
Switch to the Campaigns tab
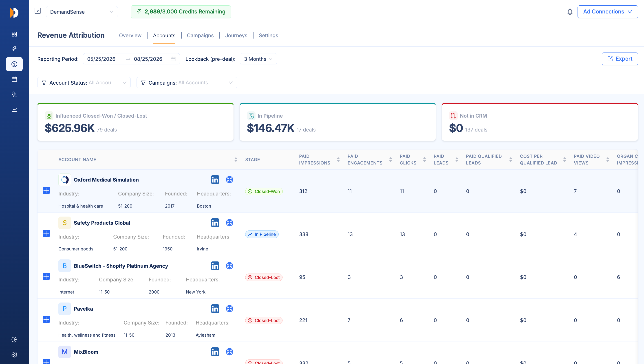coord(200,35)
